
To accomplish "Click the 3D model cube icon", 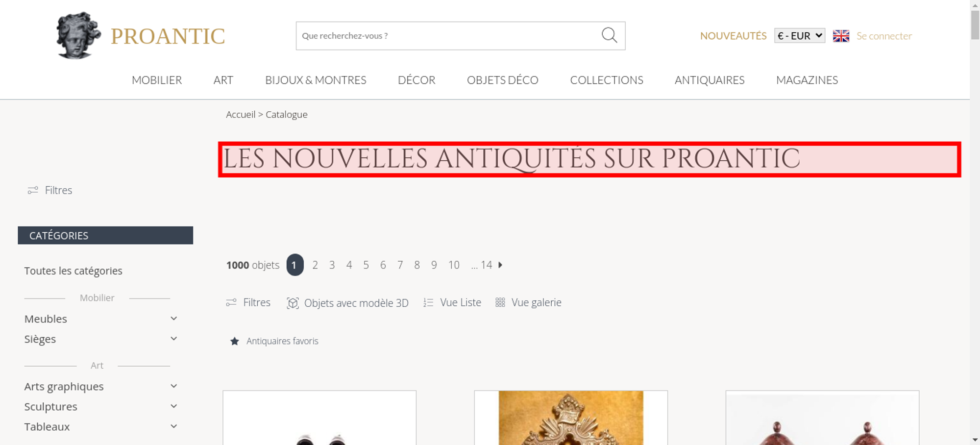I will 293,303.
